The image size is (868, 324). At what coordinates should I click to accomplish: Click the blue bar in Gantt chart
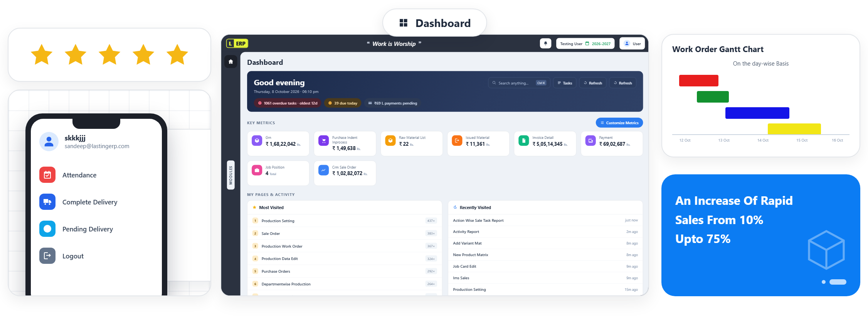click(x=757, y=113)
